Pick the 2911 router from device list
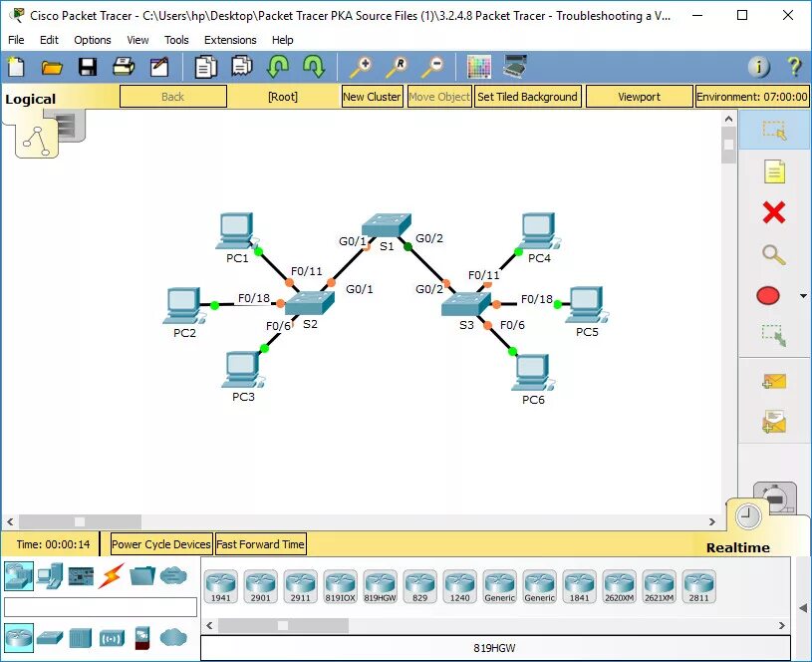Image resolution: width=812 pixels, height=662 pixels. 300,586
